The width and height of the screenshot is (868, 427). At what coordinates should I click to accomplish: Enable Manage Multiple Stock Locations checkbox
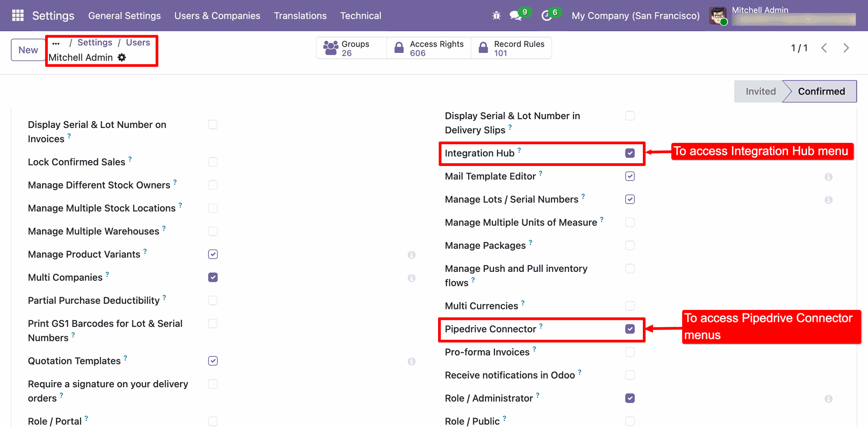click(213, 208)
